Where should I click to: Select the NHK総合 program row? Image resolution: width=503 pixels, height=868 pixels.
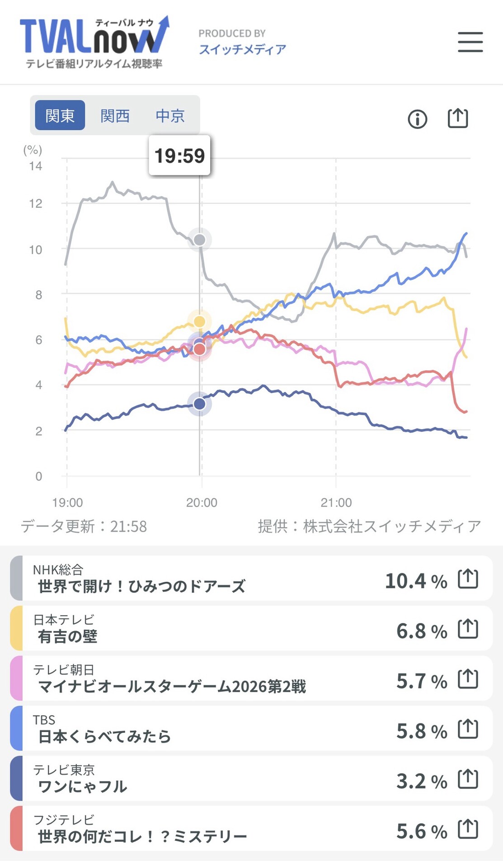251,578
